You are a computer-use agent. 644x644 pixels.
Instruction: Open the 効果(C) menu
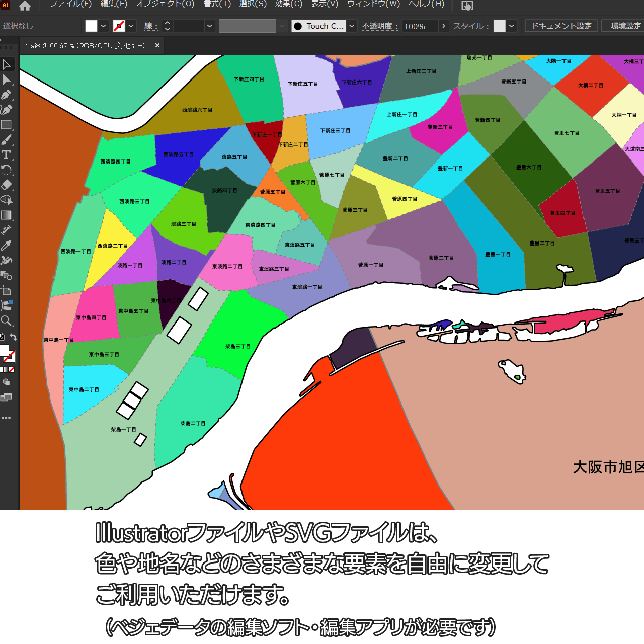pyautogui.click(x=288, y=4)
